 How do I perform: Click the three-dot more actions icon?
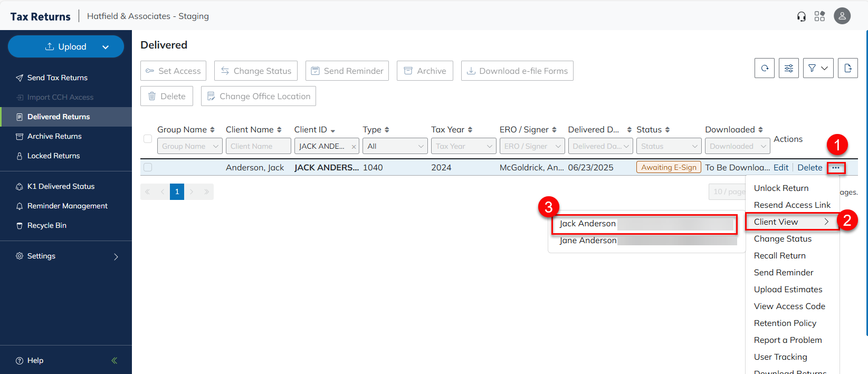pos(836,168)
